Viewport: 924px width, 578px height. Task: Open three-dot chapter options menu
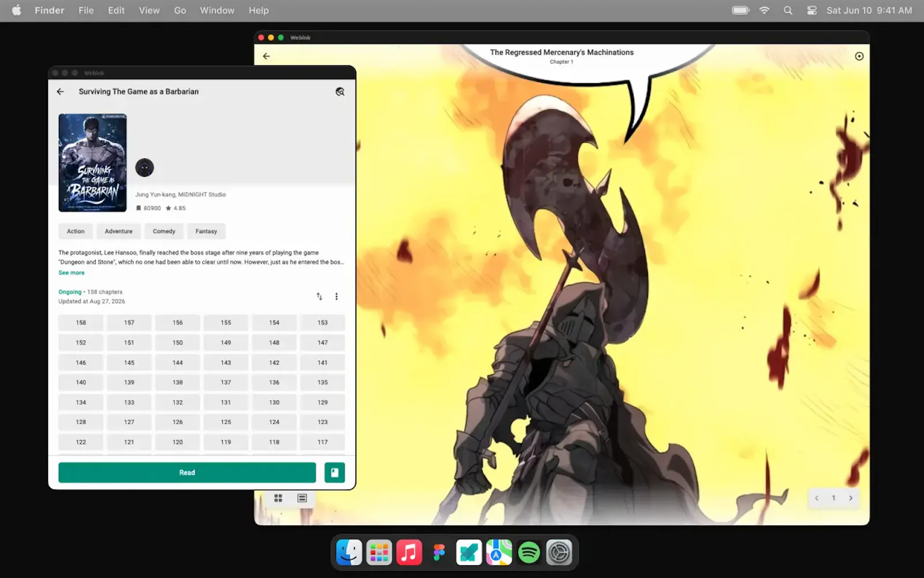337,297
